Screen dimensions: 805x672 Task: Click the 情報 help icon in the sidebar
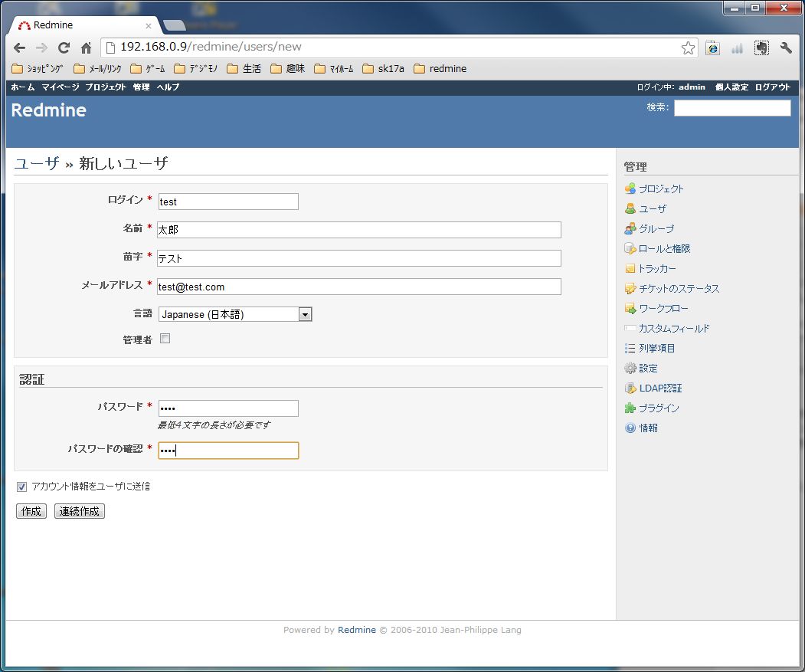point(630,428)
